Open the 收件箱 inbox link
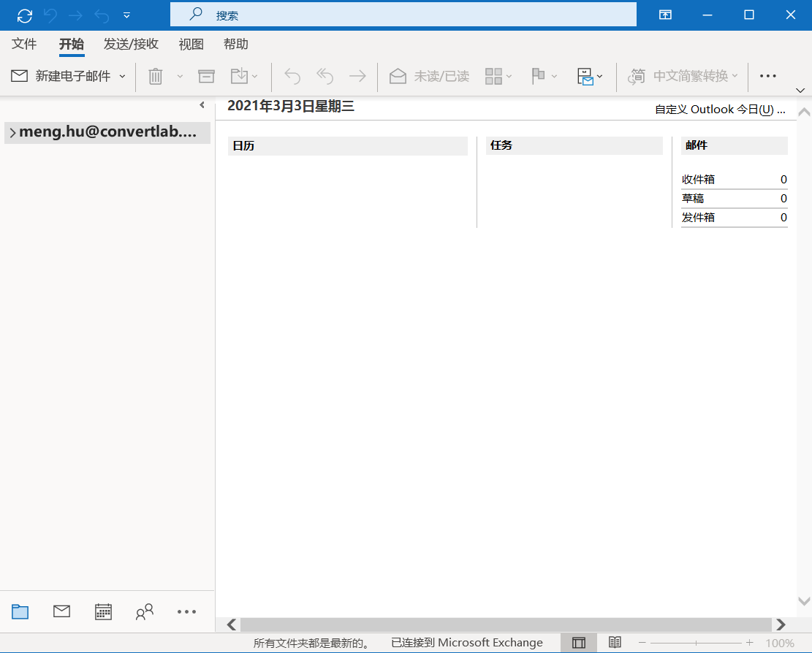This screenshot has height=653, width=812. pyautogui.click(x=698, y=180)
